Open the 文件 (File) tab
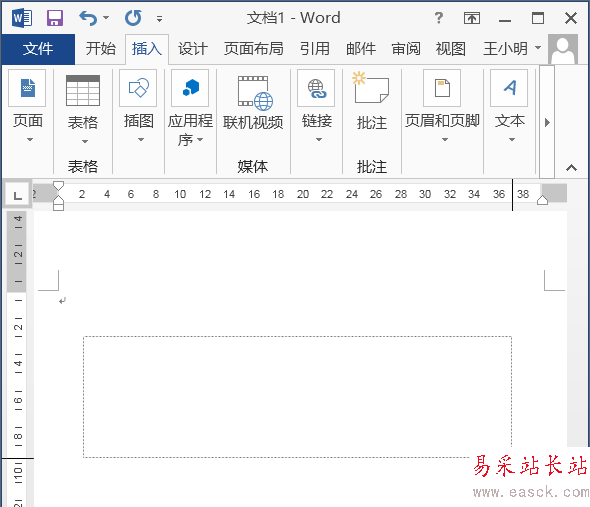 [38, 49]
